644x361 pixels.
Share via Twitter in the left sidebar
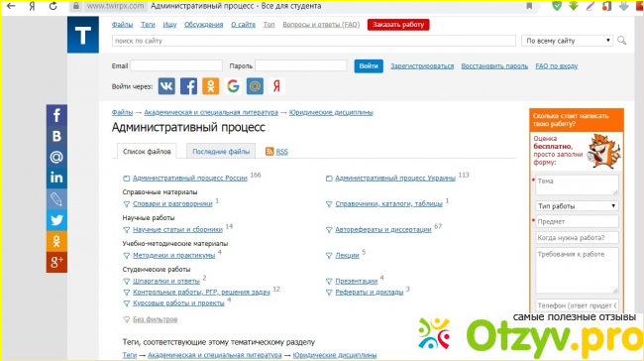pyautogui.click(x=56, y=220)
